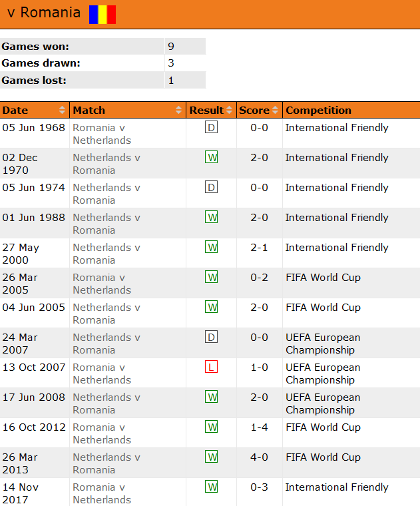
Task: Sort by Result using the column arrows
Action: (x=230, y=111)
